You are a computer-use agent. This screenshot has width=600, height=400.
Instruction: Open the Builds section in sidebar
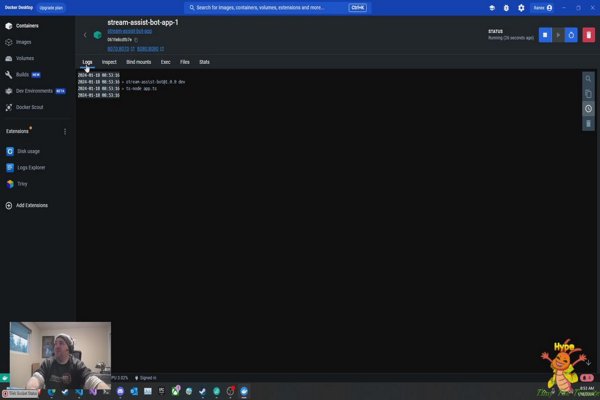pyautogui.click(x=23, y=75)
